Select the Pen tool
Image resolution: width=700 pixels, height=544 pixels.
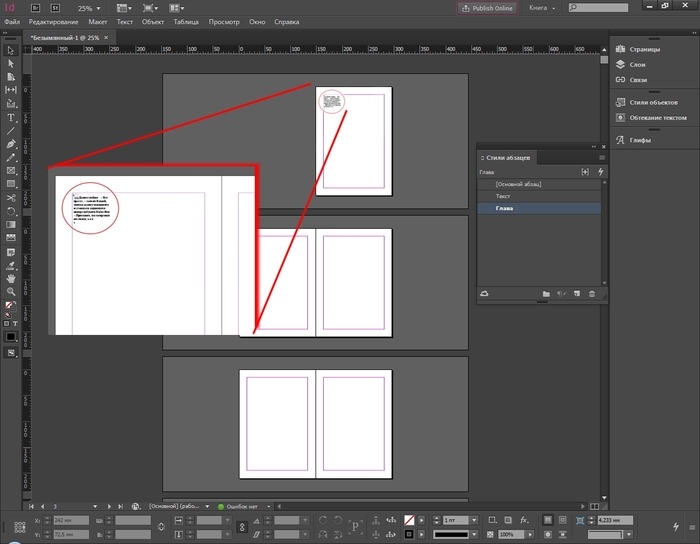[11, 144]
